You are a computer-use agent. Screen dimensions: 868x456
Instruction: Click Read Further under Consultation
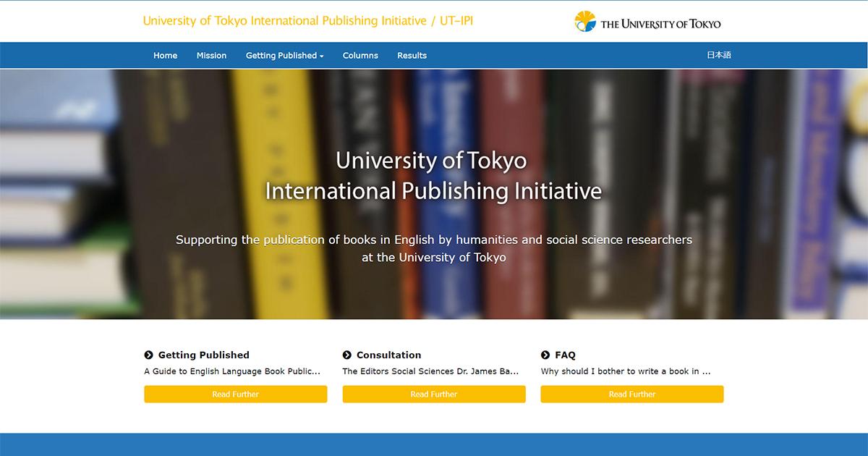[434, 394]
